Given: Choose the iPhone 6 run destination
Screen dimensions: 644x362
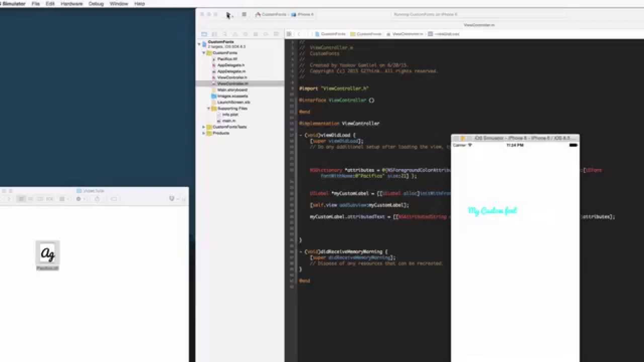Looking at the screenshot, I should click(x=303, y=15).
